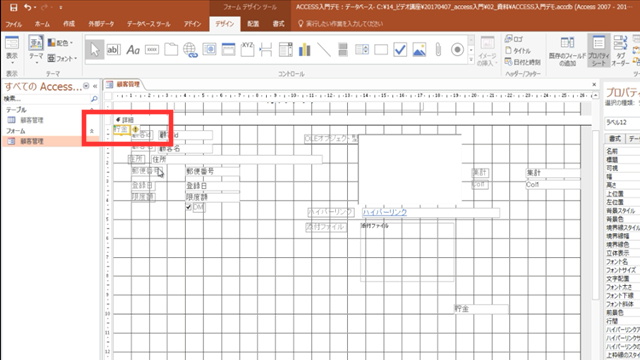The height and width of the screenshot is (360, 640).
Task: Select the Text Box control tool
Action: (x=113, y=50)
